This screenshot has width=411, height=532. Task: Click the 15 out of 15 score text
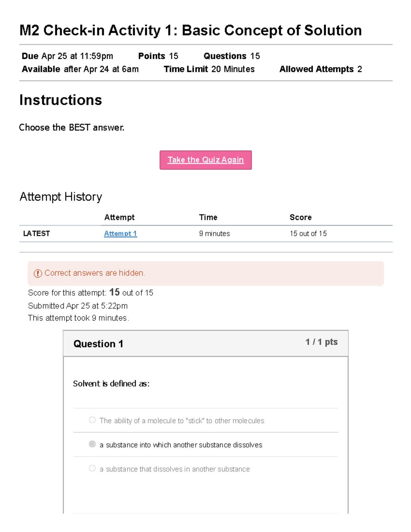tap(308, 233)
